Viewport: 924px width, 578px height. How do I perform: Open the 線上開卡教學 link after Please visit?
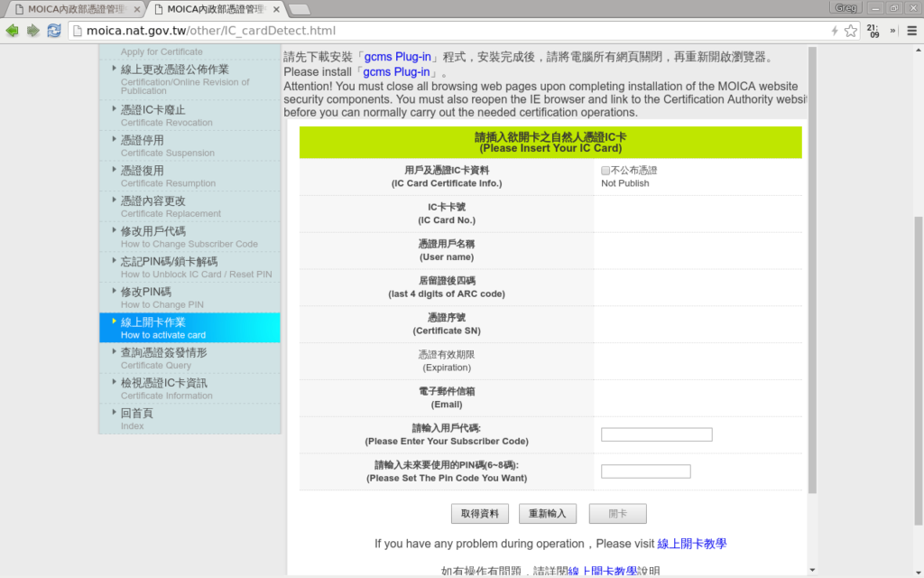(x=692, y=544)
